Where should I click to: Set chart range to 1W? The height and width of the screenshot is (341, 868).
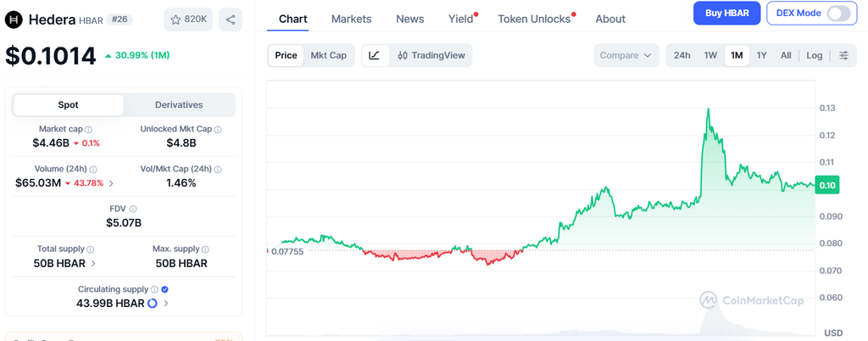[x=711, y=55]
